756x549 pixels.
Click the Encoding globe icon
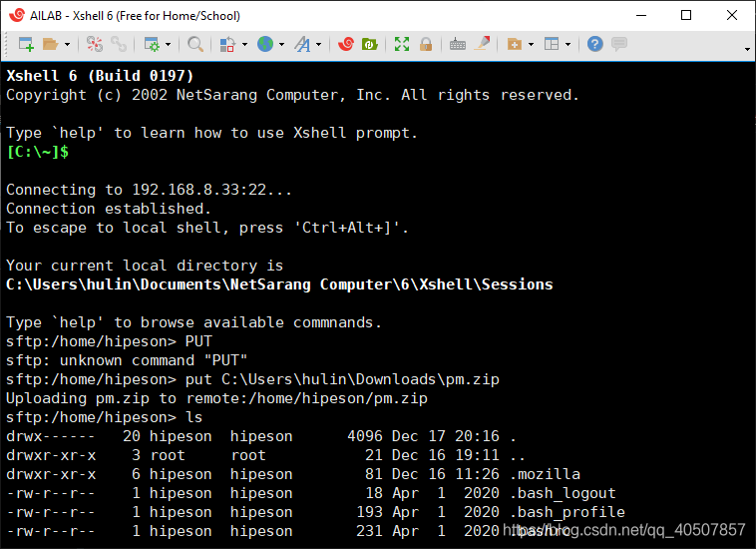[x=264, y=44]
